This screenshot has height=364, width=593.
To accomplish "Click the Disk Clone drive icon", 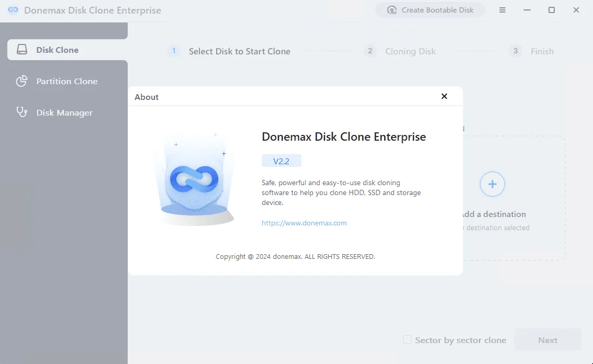I will point(22,50).
